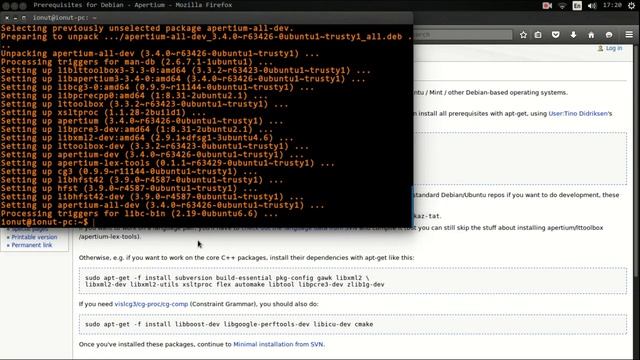Screen dimensions: 640x360
Task: Open the Wi-Fi network indicator
Action: coord(562,6)
